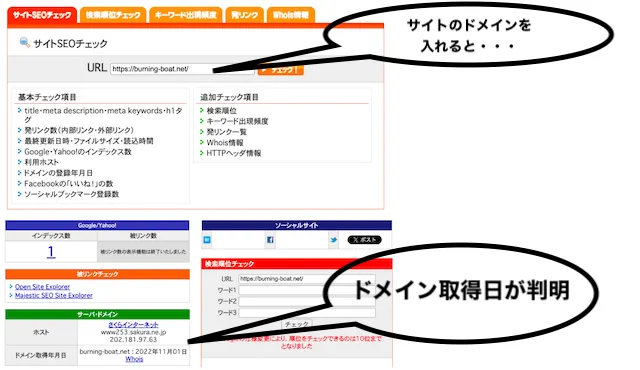This screenshot has height=370, width=640.
Task: Click the 検索順位 item in 追加チェック項目
Action: (x=222, y=111)
